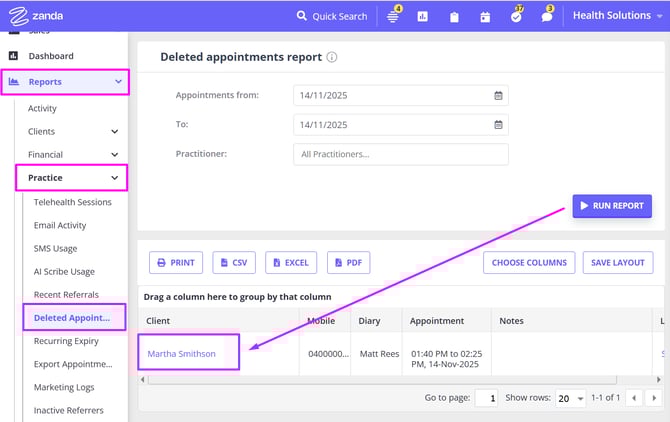
Task: Open the Recurring Expiry report
Action: [x=66, y=341]
